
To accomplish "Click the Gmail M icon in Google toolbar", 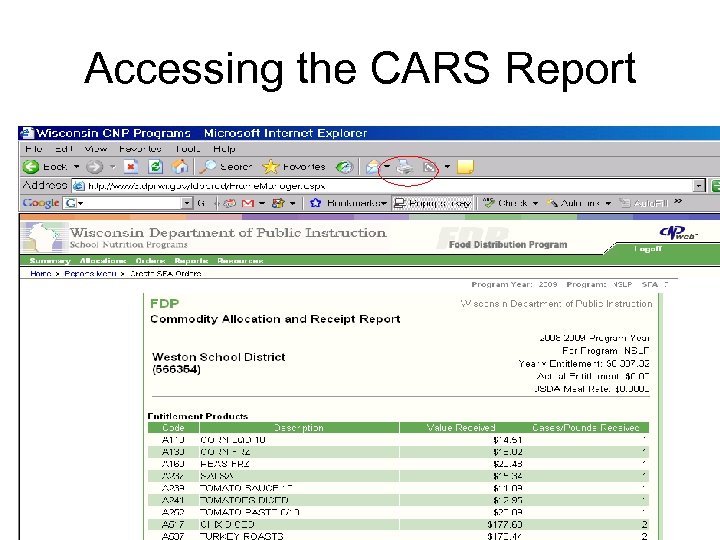I will [248, 203].
